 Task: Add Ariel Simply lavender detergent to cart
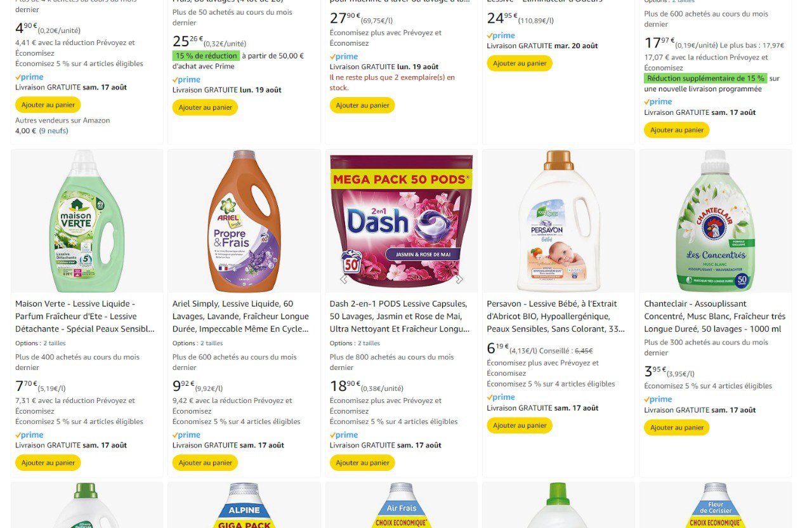[205, 463]
